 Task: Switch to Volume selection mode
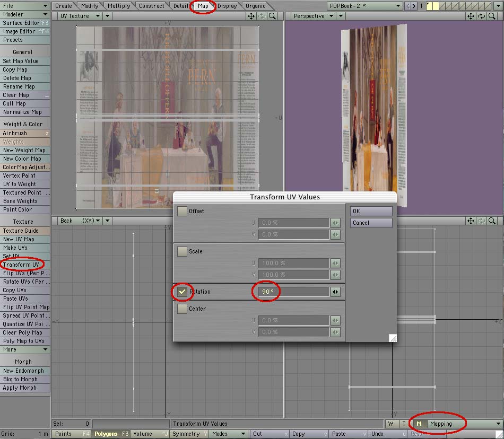[150, 434]
